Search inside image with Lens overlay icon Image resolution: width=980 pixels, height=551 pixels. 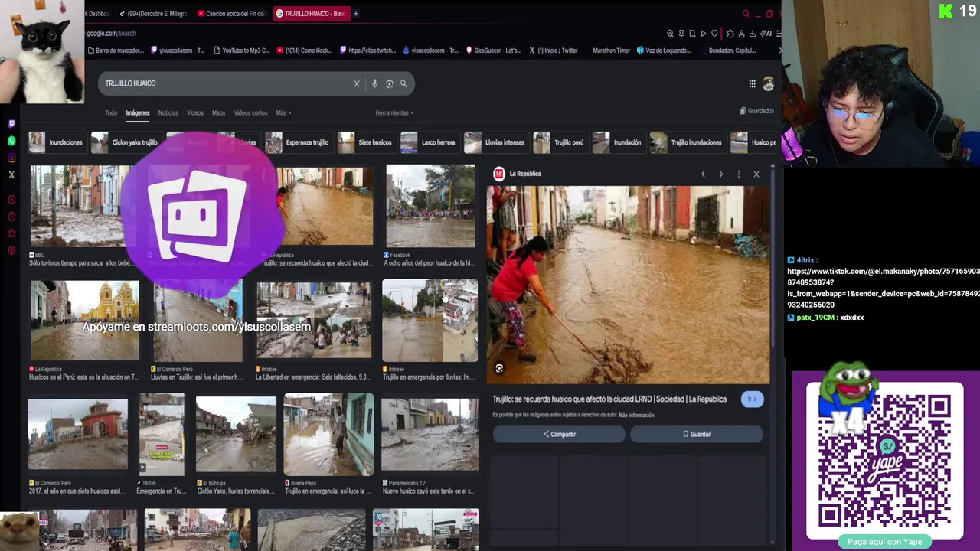(499, 369)
